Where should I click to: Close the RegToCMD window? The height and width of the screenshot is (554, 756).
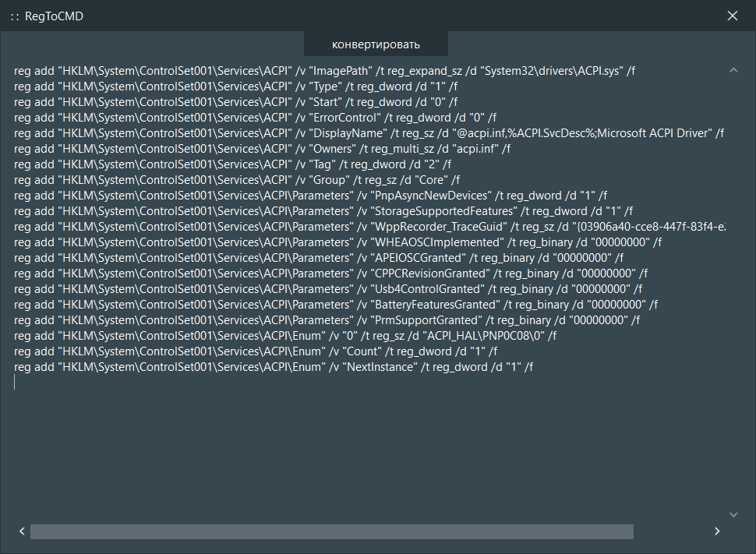pos(732,16)
